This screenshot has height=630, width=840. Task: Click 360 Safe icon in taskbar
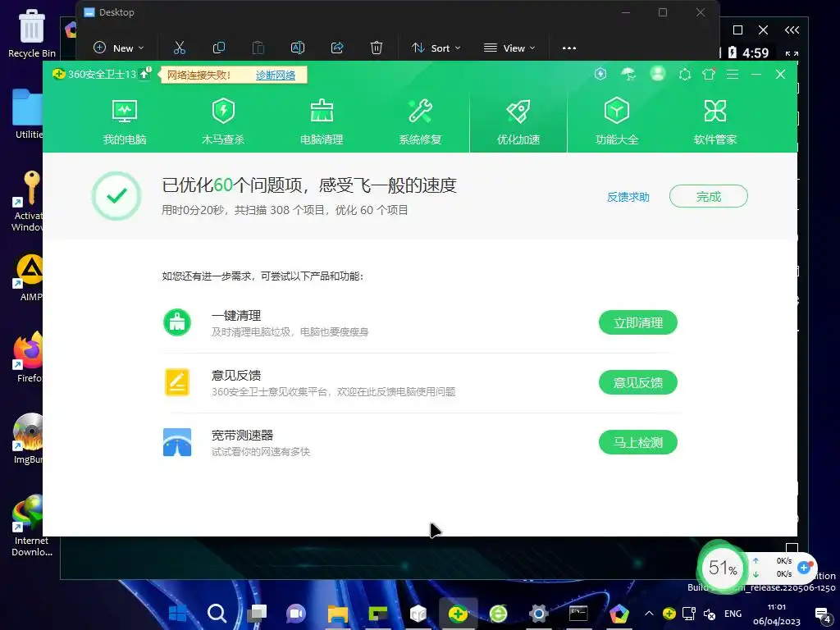click(x=458, y=614)
